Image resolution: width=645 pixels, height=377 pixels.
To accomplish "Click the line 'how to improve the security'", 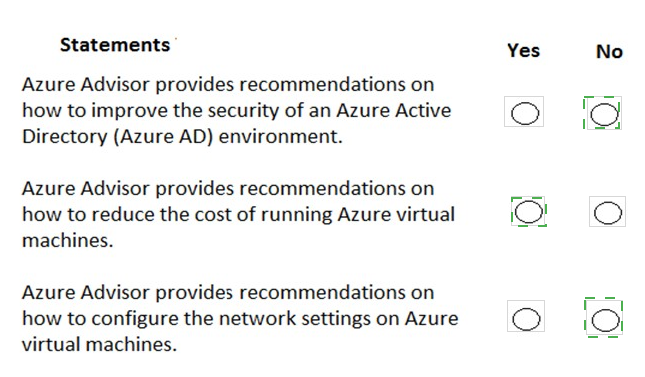I will (237, 110).
